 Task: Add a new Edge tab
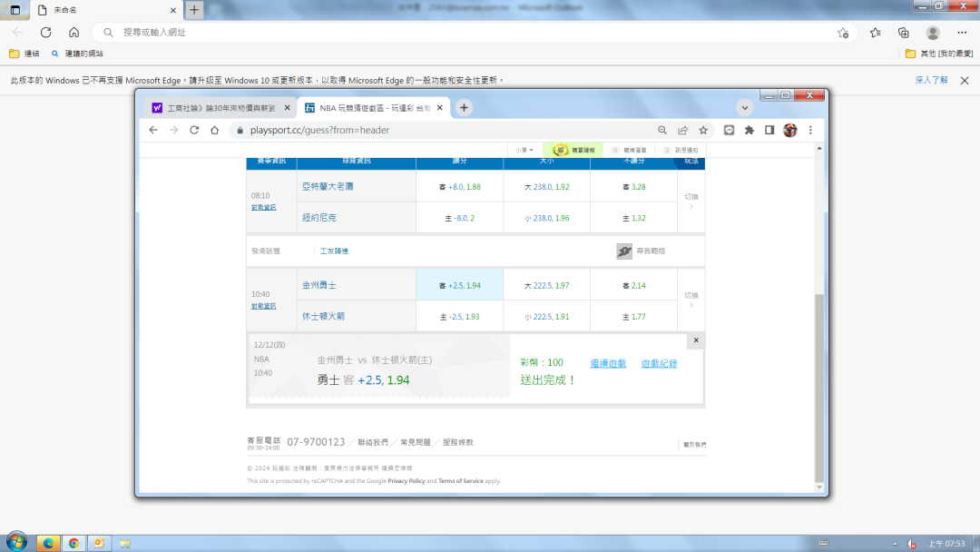194,10
